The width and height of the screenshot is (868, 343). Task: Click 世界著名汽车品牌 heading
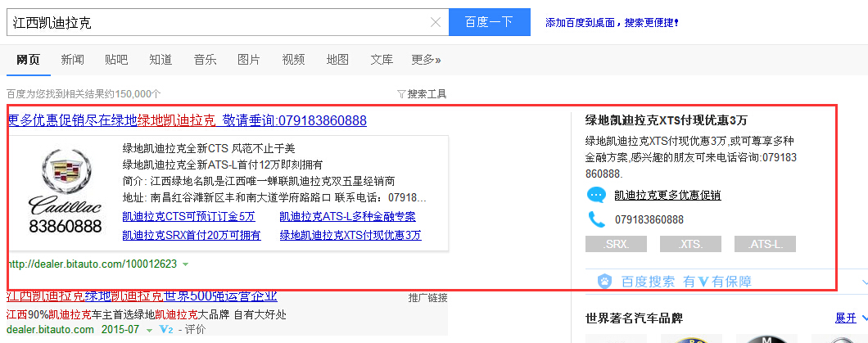pos(634,318)
